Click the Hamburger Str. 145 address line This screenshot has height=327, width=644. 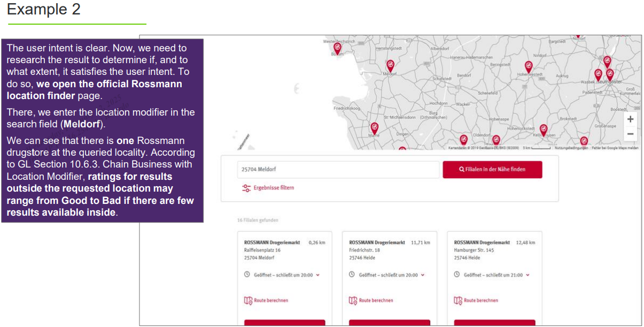tap(474, 250)
